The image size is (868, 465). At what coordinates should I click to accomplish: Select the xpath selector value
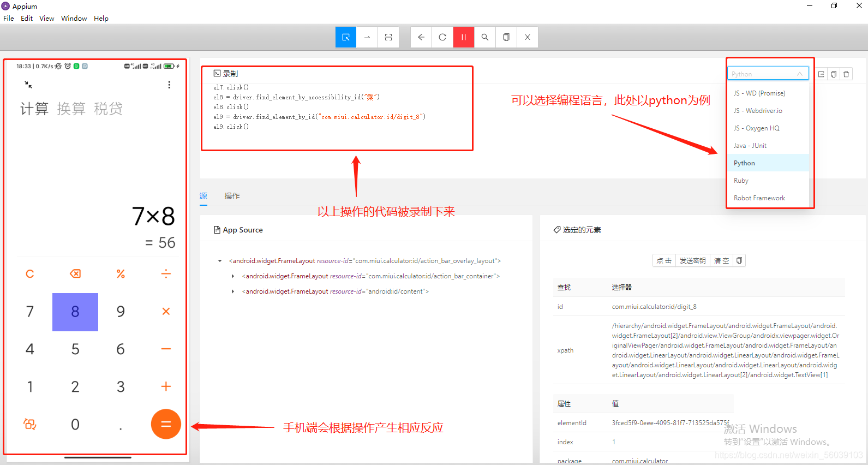tap(726, 350)
